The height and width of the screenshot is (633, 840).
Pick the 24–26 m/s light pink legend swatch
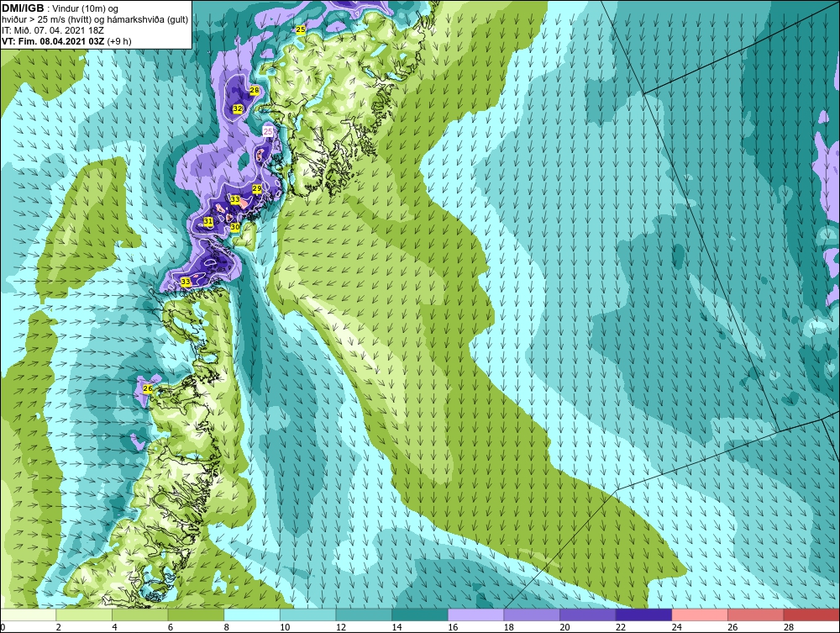point(700,615)
